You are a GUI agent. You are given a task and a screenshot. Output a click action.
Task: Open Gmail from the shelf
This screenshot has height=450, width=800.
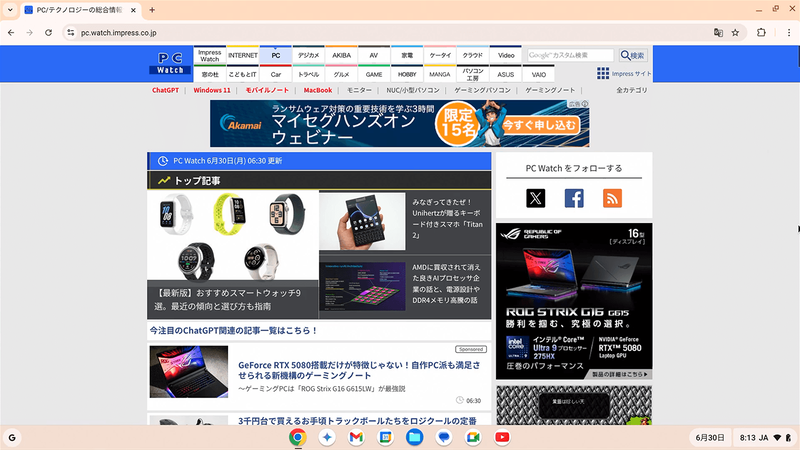356,437
